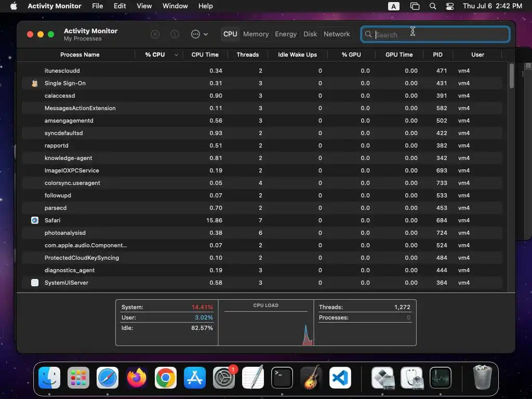Sort by CPU Time column
This screenshot has height=399, width=532.
point(205,55)
